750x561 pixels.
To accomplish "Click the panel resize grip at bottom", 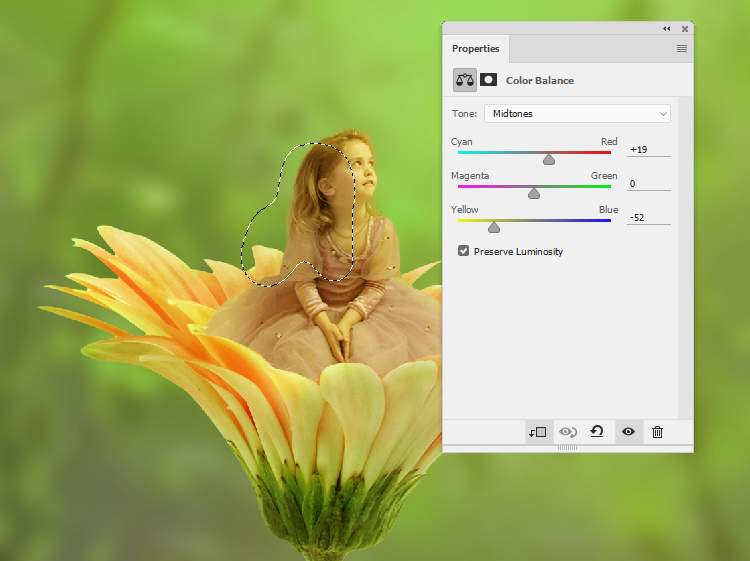I will [x=568, y=448].
